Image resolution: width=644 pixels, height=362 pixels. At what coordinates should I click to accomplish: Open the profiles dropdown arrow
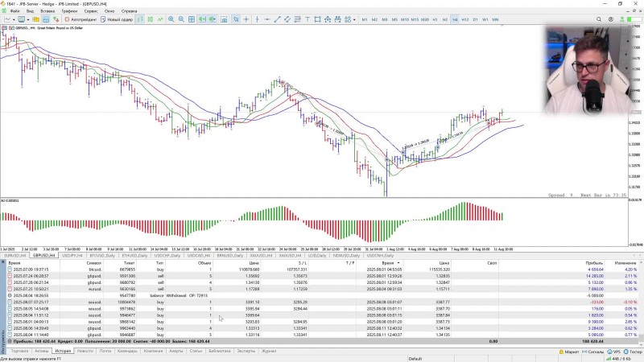(x=28, y=19)
